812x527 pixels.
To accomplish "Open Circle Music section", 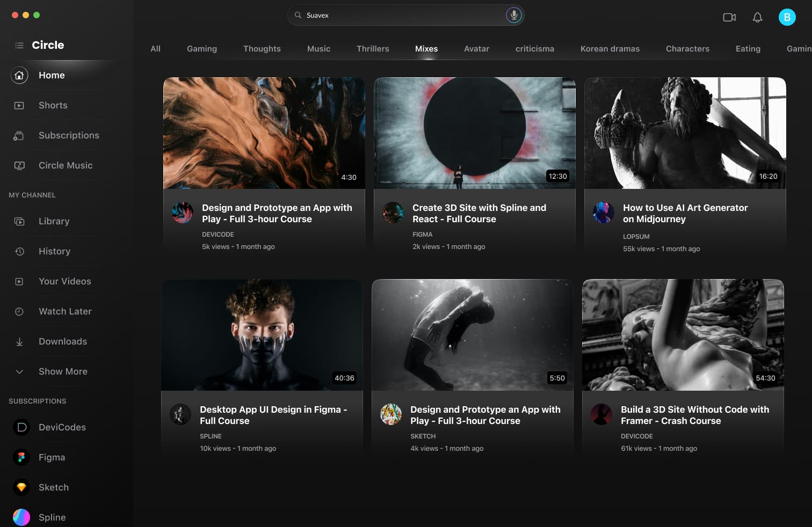I will (x=66, y=165).
